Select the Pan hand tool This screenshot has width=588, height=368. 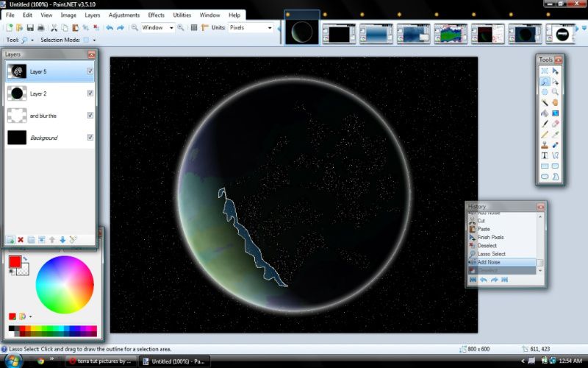(556, 102)
